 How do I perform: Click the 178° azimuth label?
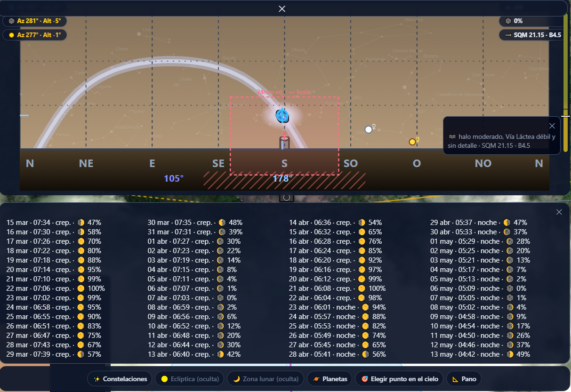tap(282, 178)
